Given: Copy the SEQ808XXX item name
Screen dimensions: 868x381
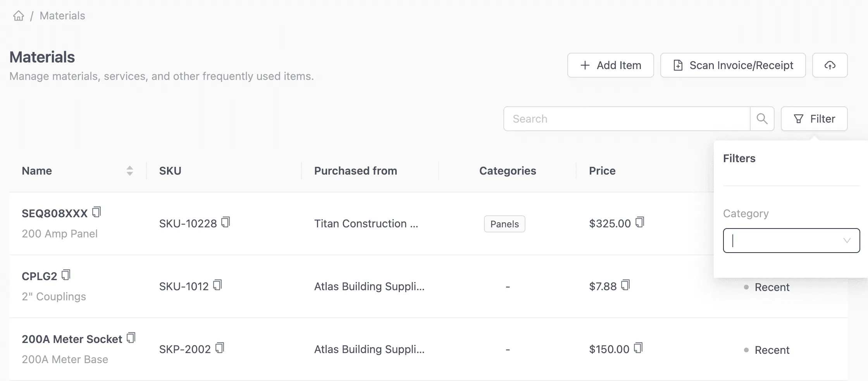Looking at the screenshot, I should tap(97, 212).
